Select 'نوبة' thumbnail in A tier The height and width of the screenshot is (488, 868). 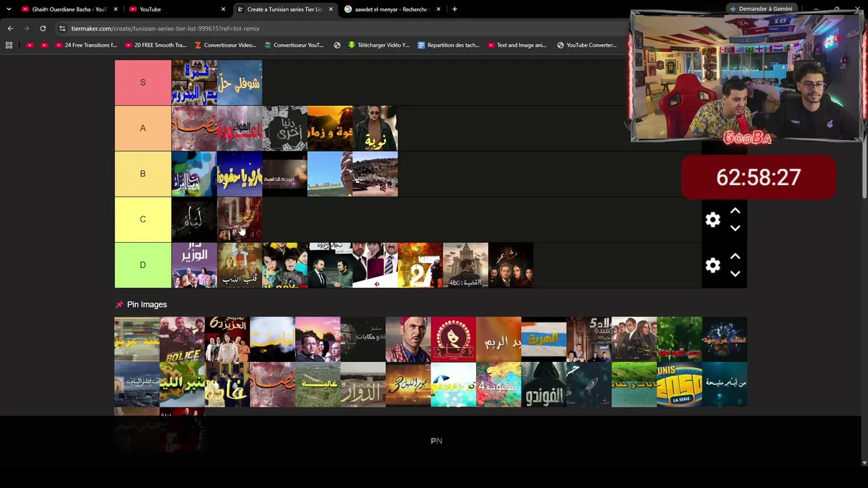(375, 128)
